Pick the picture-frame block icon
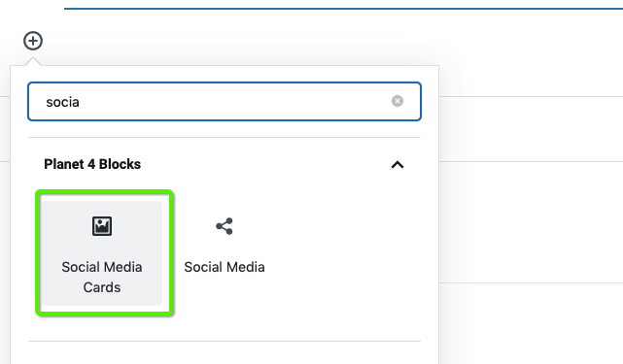This screenshot has height=364, width=623. [102, 226]
